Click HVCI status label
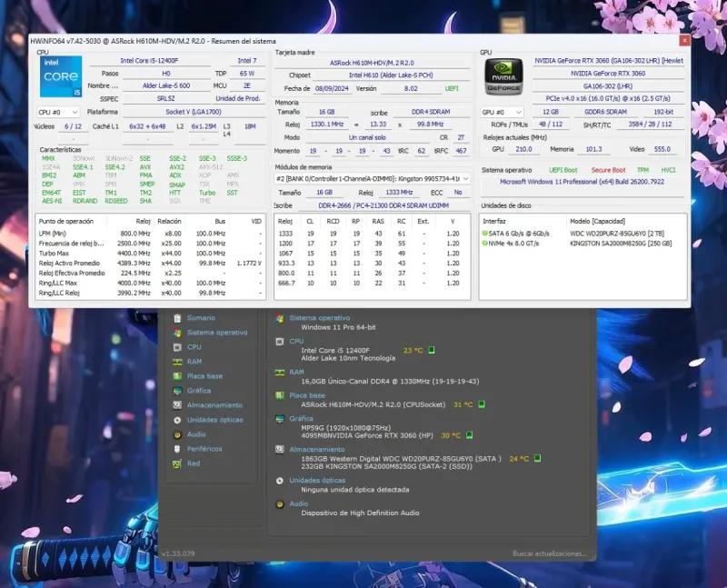The image size is (727, 588). click(668, 170)
